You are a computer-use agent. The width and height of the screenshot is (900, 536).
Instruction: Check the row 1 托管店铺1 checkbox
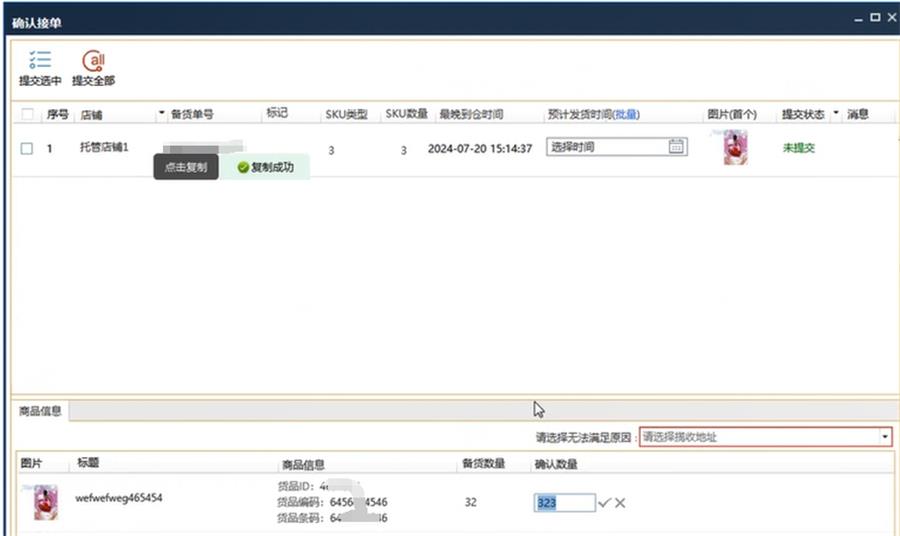click(27, 149)
